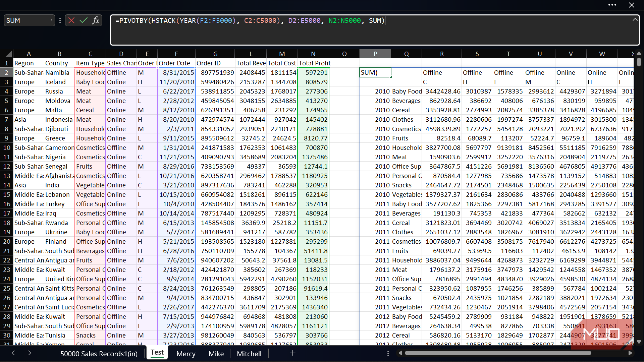Select column P header
The height and width of the screenshot is (362, 644).
pos(375,54)
